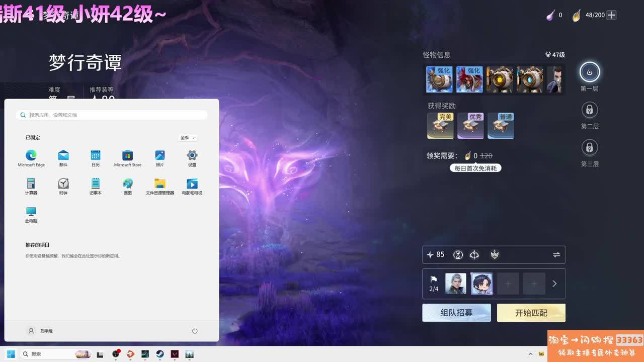This screenshot has width=644, height=362.
Task: Click the plus icon beside 48/200
Action: pos(611,15)
